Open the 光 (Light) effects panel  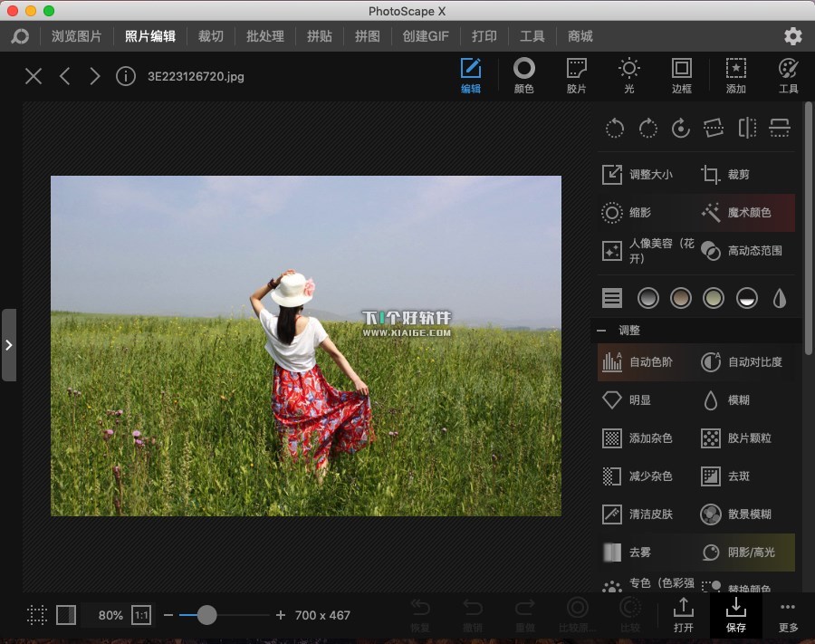coord(628,74)
